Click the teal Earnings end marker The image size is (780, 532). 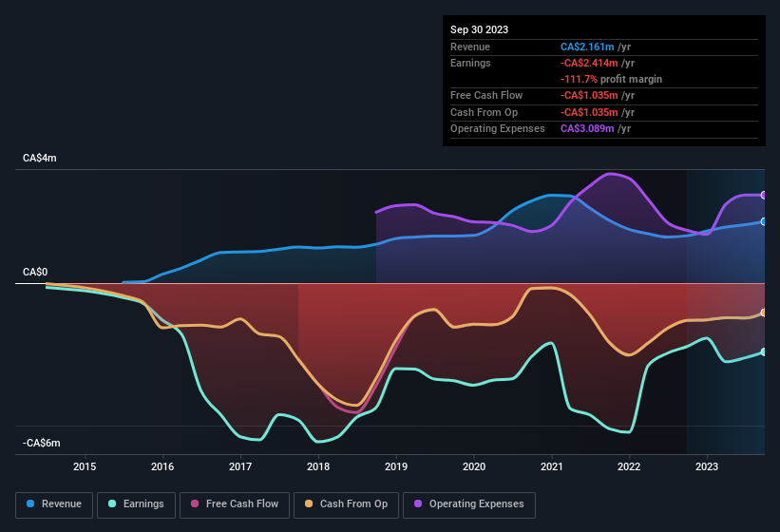click(x=764, y=352)
